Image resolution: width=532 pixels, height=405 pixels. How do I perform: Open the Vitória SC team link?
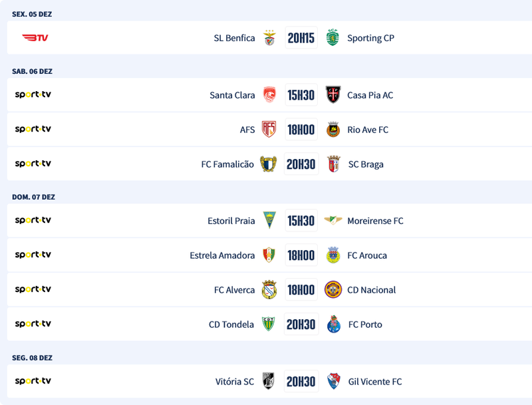(x=235, y=382)
